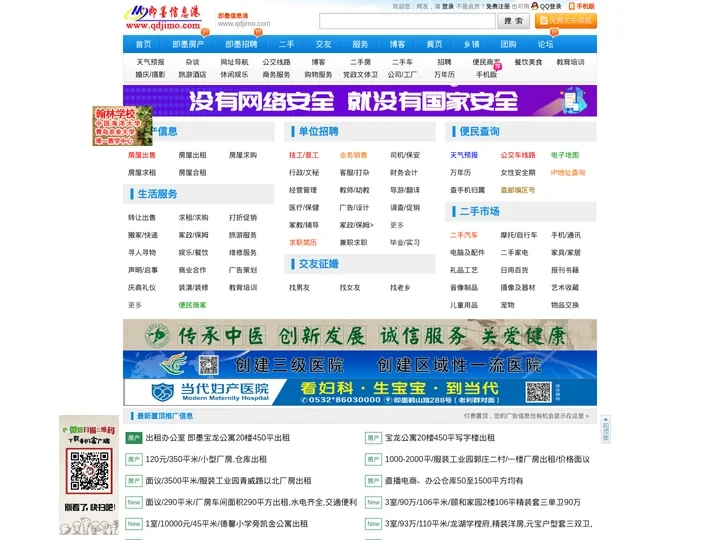Click 公交线路 in the sub-navigation
The width and height of the screenshot is (720, 540).
(x=276, y=62)
